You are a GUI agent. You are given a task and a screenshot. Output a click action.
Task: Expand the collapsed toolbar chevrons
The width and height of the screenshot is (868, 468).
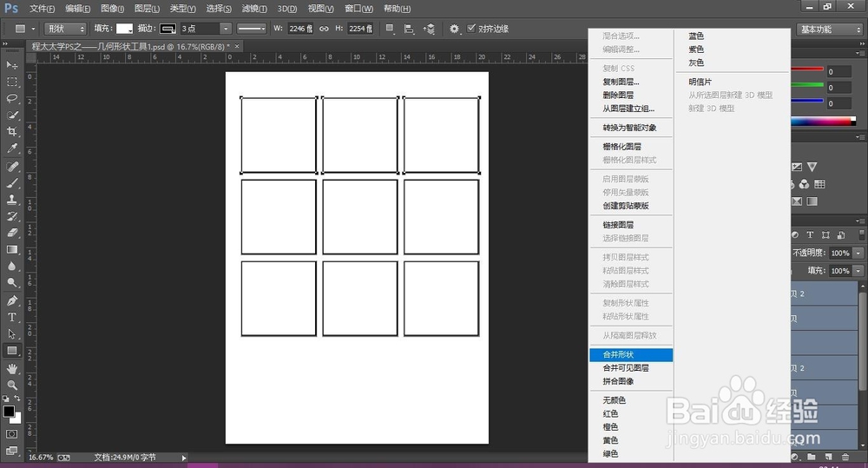point(5,43)
